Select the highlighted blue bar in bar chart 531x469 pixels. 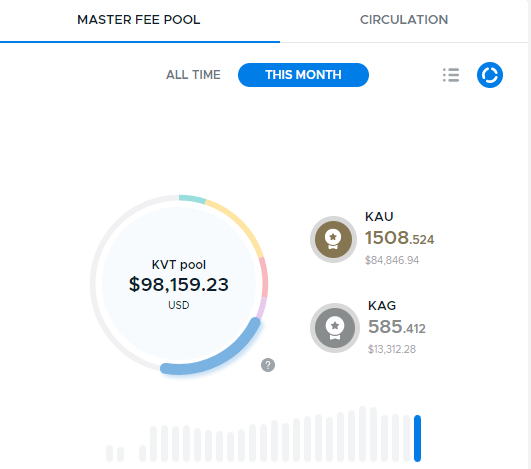417,438
